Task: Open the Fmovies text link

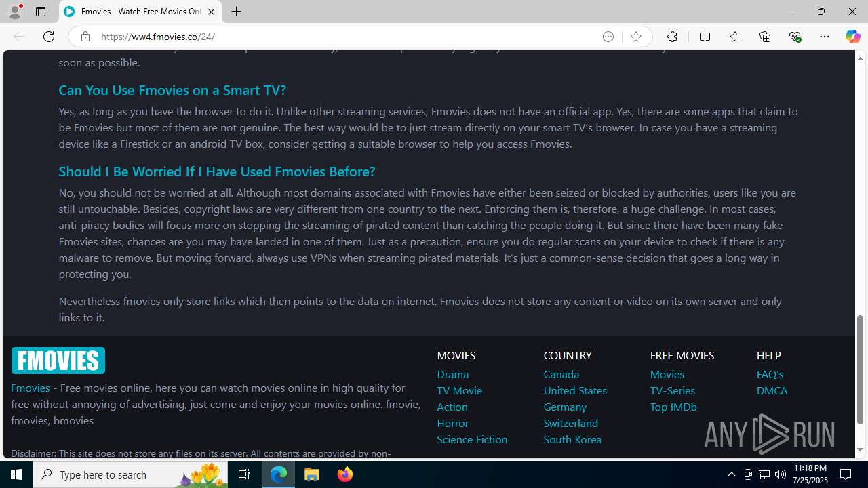Action: [31, 388]
